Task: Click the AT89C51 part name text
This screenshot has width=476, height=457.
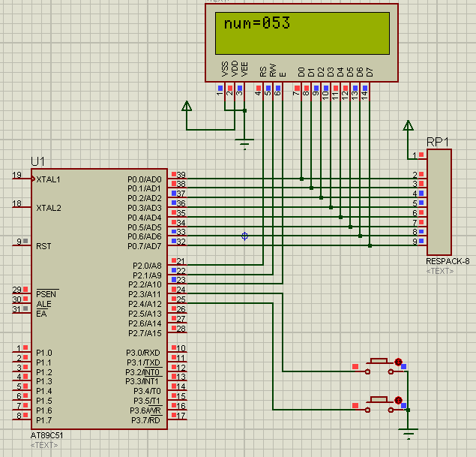Action: tap(46, 435)
